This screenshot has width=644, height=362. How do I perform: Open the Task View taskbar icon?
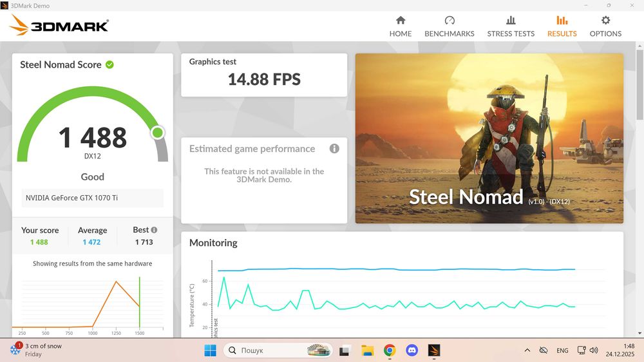(344, 350)
